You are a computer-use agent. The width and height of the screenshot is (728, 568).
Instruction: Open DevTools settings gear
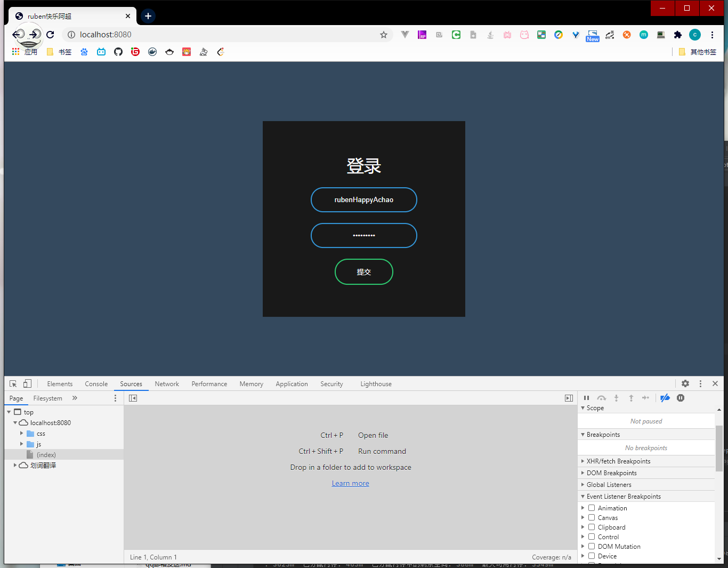coord(685,383)
